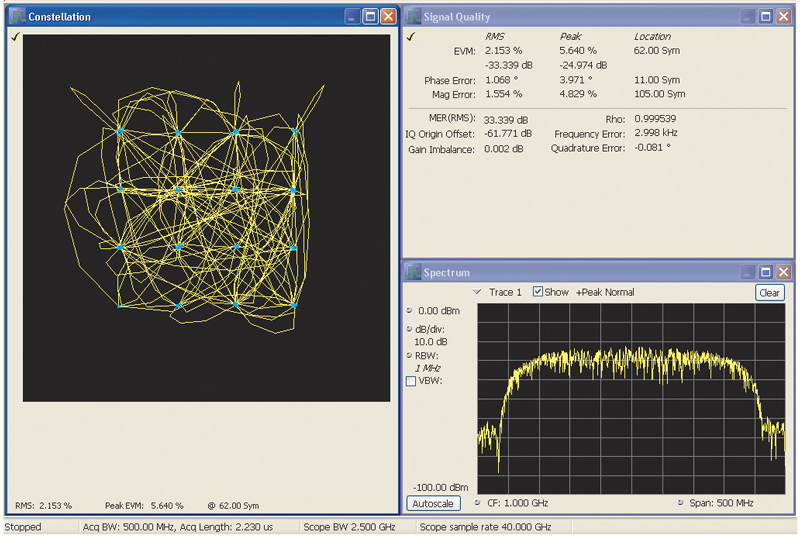The image size is (800, 537).
Task: Uncheck the Show trace checkbox
Action: [x=539, y=292]
